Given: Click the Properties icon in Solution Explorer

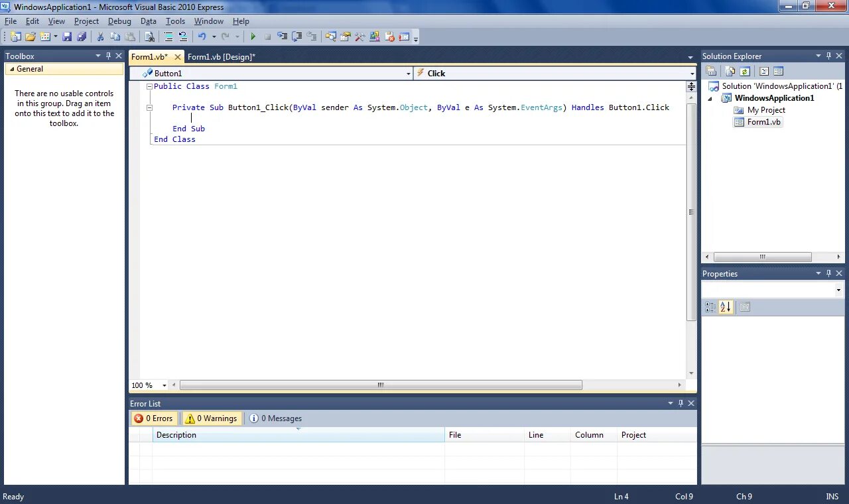Looking at the screenshot, I should click(x=711, y=71).
